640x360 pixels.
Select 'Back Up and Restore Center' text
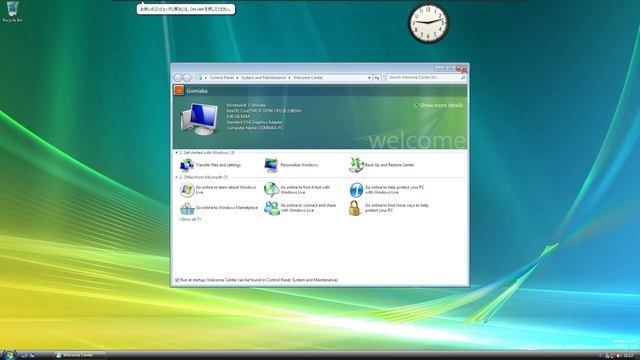click(390, 165)
